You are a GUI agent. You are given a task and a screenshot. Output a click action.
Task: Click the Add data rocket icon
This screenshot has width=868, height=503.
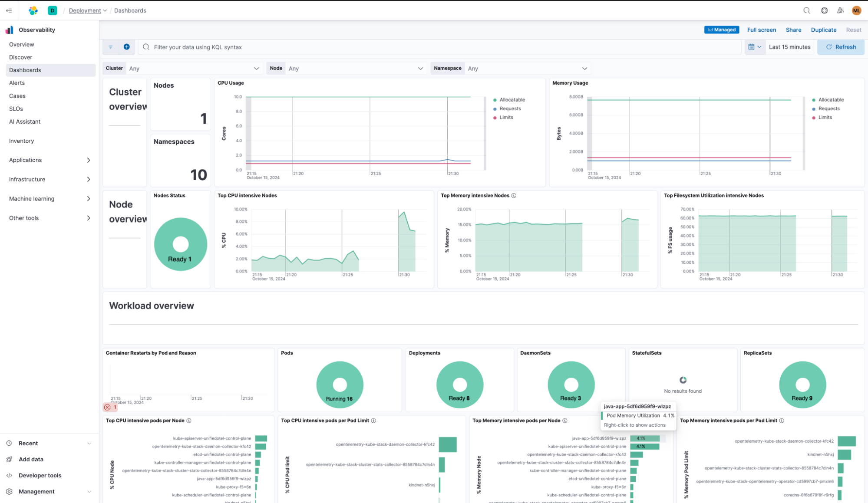9,459
